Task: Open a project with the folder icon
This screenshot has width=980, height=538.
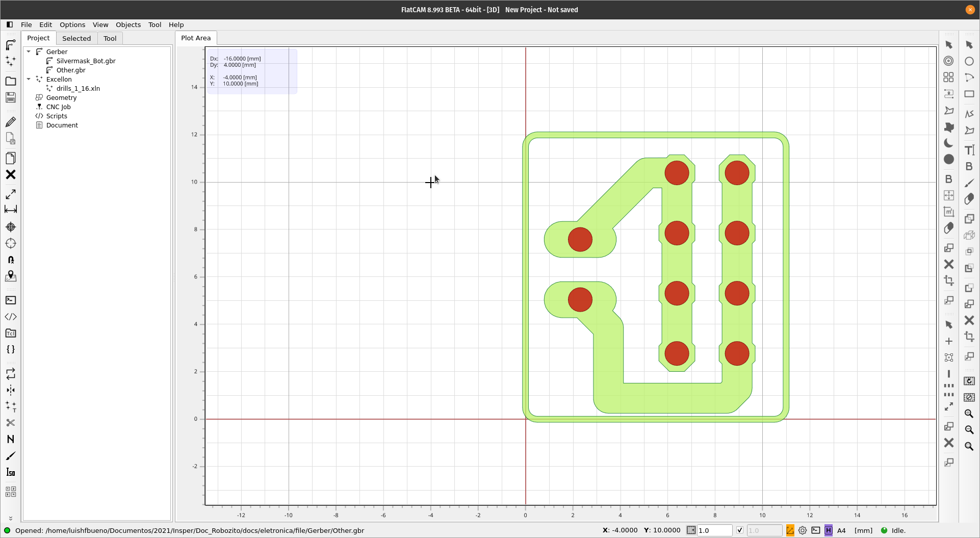Action: click(10, 81)
